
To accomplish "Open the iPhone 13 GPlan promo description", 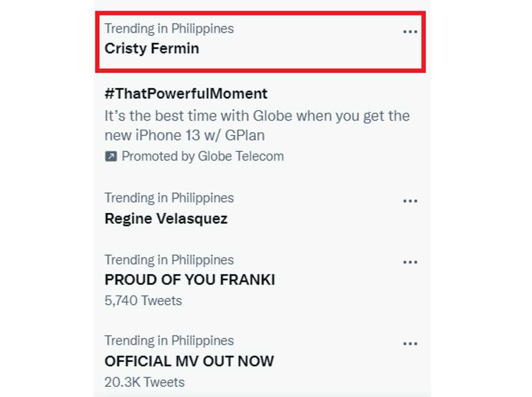I will 184,135.
